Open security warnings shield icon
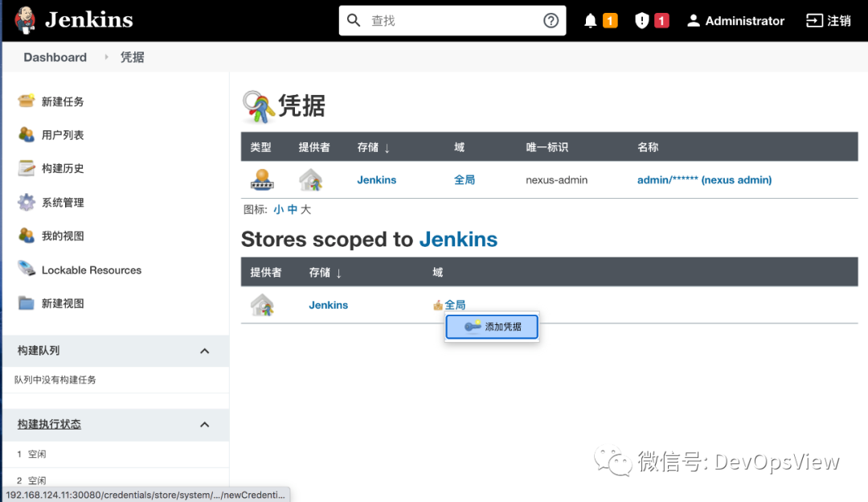The width and height of the screenshot is (868, 502). pos(641,21)
